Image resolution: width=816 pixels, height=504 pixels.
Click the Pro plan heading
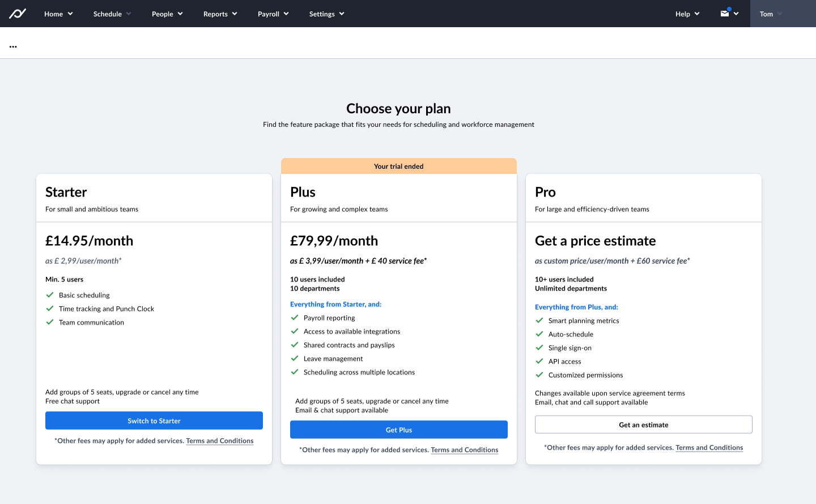(x=545, y=192)
